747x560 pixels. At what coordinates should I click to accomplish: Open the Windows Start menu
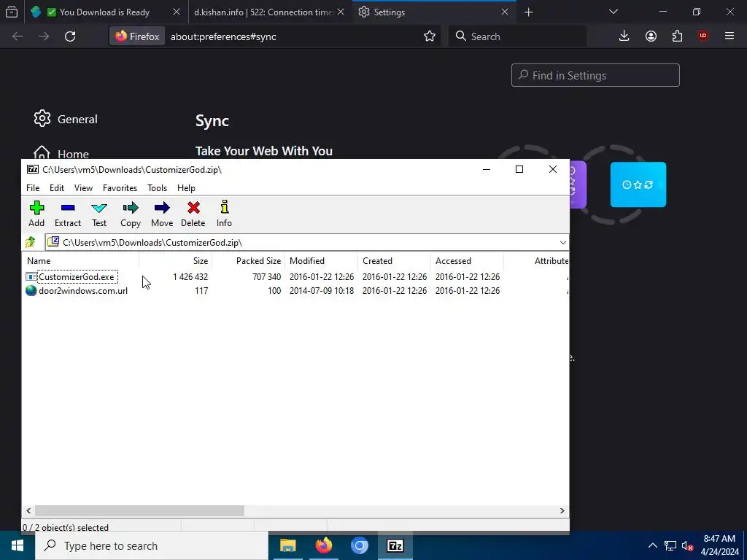click(18, 545)
